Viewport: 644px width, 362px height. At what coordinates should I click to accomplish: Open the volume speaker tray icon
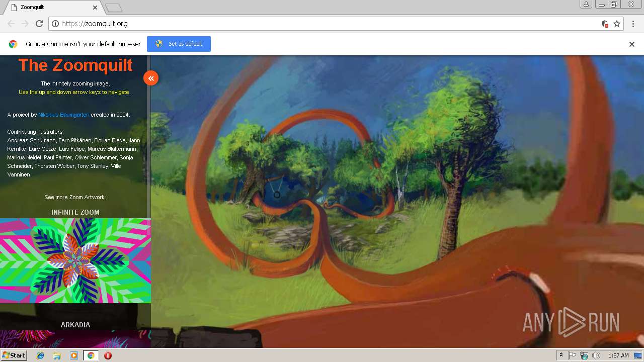[x=596, y=355]
